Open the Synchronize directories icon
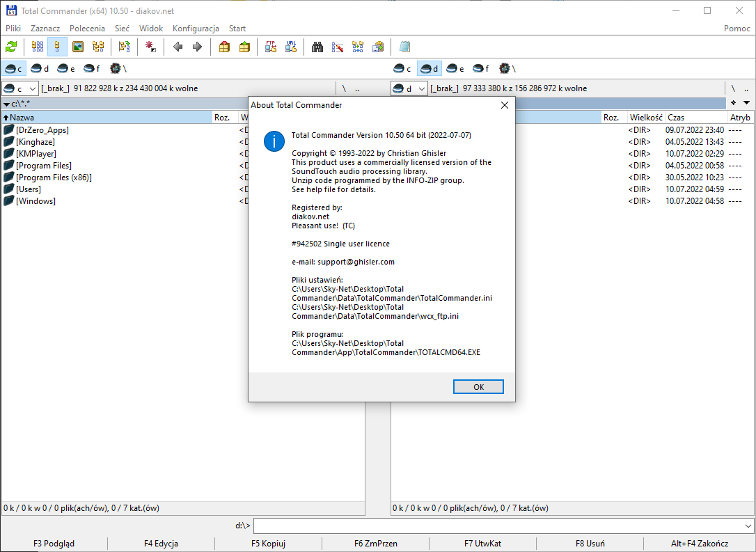The image size is (756, 552). point(358,47)
